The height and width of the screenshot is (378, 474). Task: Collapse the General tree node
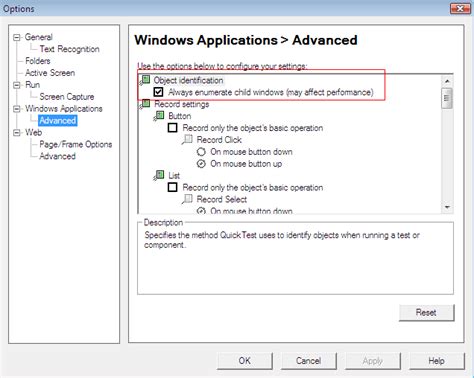pos(16,37)
